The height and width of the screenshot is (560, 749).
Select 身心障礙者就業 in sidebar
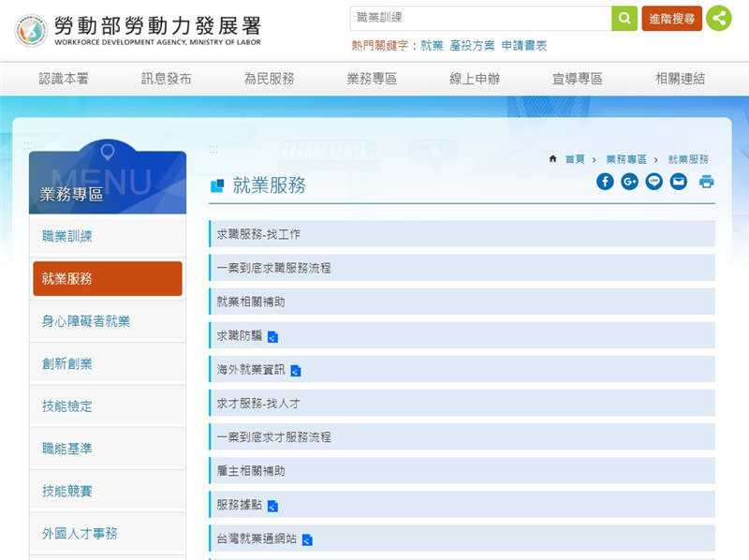point(108,321)
